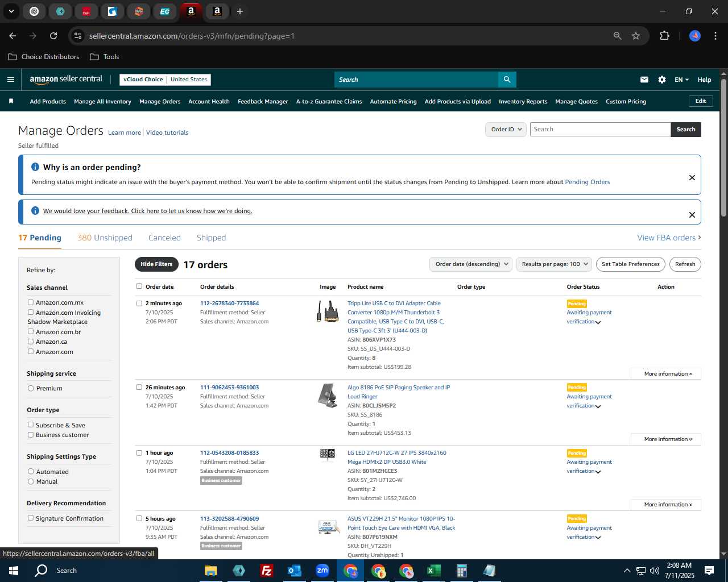Click the magnifier button beside the top search field
This screenshot has width=728, height=582.
tap(507, 80)
